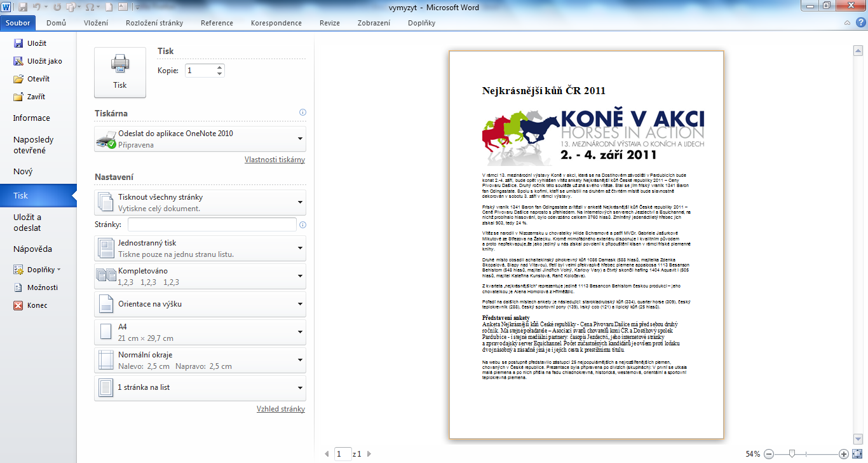Zoom out with minus button
Screen dimensions: 868x463
(769, 454)
